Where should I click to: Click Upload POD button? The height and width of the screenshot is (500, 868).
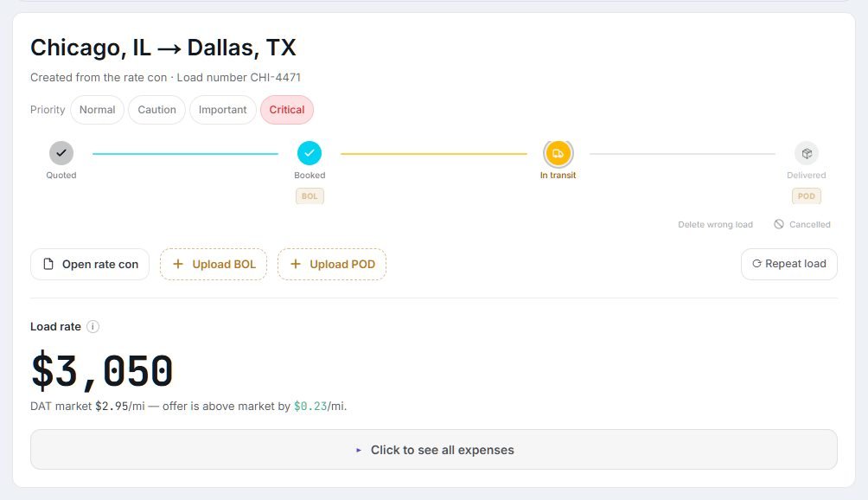[x=332, y=264]
